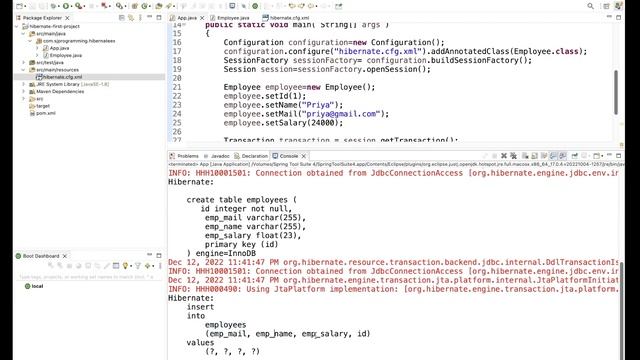Click the external tools run icon

pyautogui.click(x=78, y=6)
